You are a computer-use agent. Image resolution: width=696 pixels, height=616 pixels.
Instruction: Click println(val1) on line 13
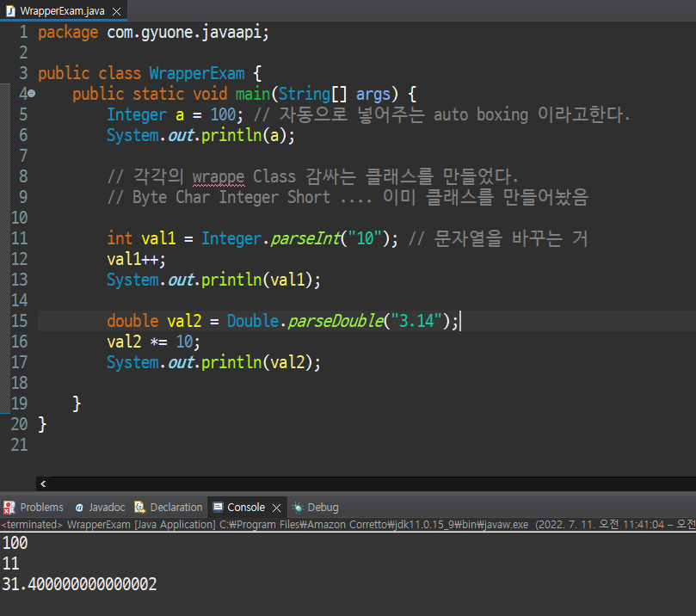tap(260, 280)
